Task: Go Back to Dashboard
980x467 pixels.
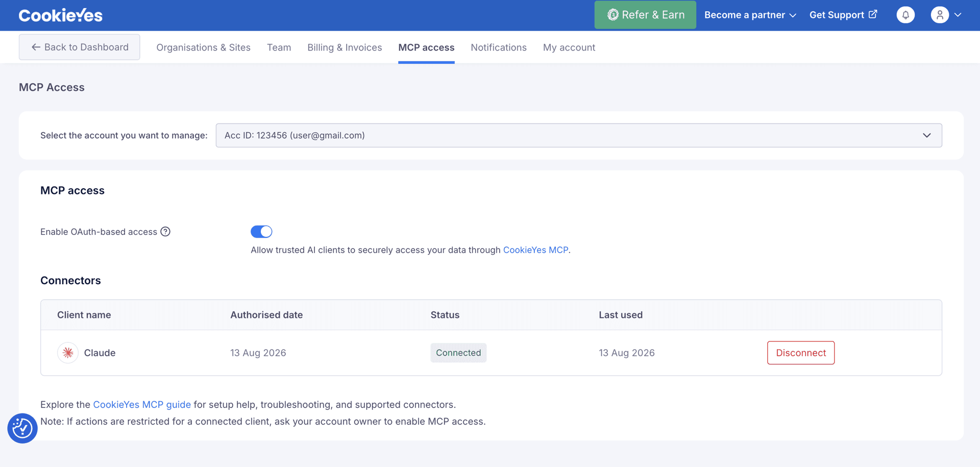Action: [80, 47]
